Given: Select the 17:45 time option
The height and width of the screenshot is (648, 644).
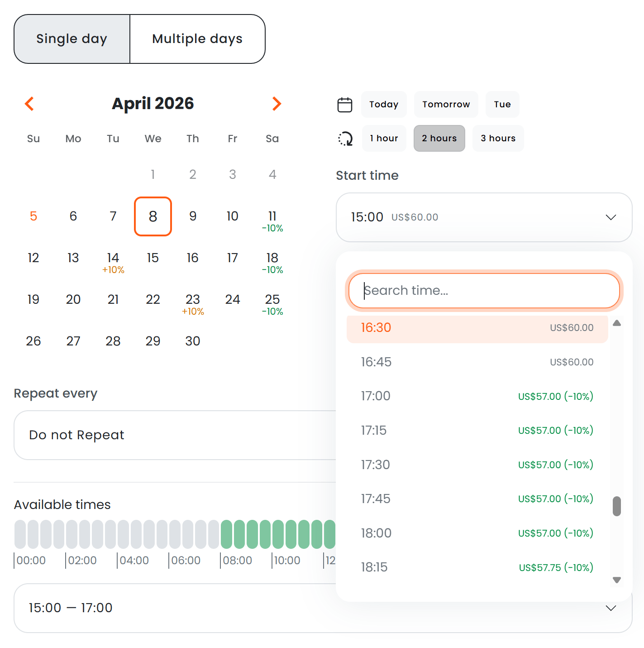Looking at the screenshot, I should click(477, 499).
